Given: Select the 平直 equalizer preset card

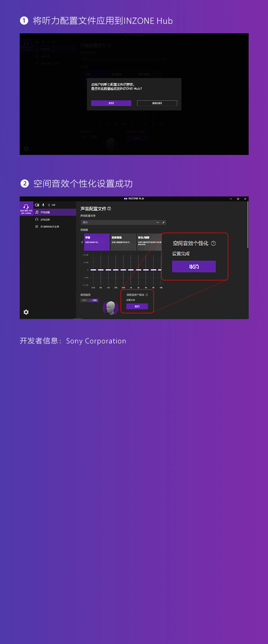Looking at the screenshot, I should pyautogui.click(x=97, y=242).
